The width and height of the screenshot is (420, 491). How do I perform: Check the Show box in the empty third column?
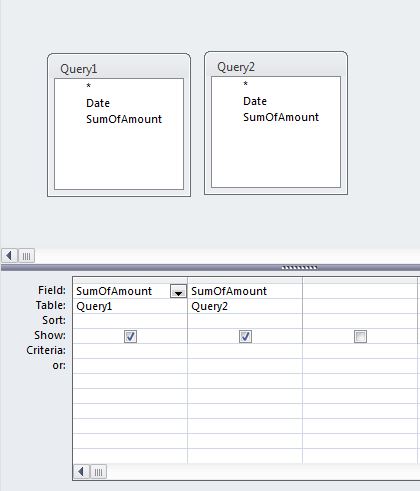(360, 336)
